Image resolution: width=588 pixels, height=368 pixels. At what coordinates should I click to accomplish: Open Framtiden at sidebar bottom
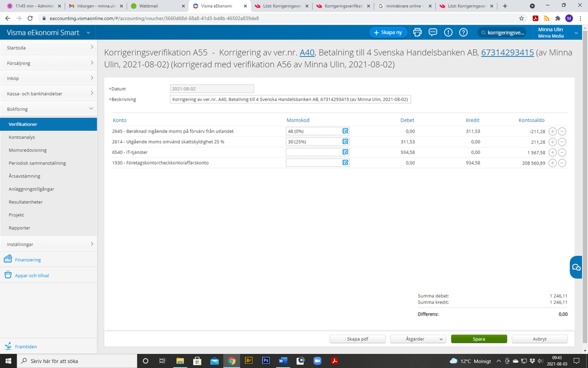(x=25, y=347)
